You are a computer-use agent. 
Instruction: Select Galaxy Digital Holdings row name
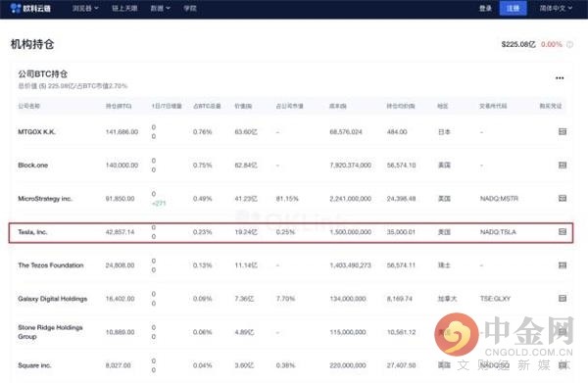tap(53, 299)
